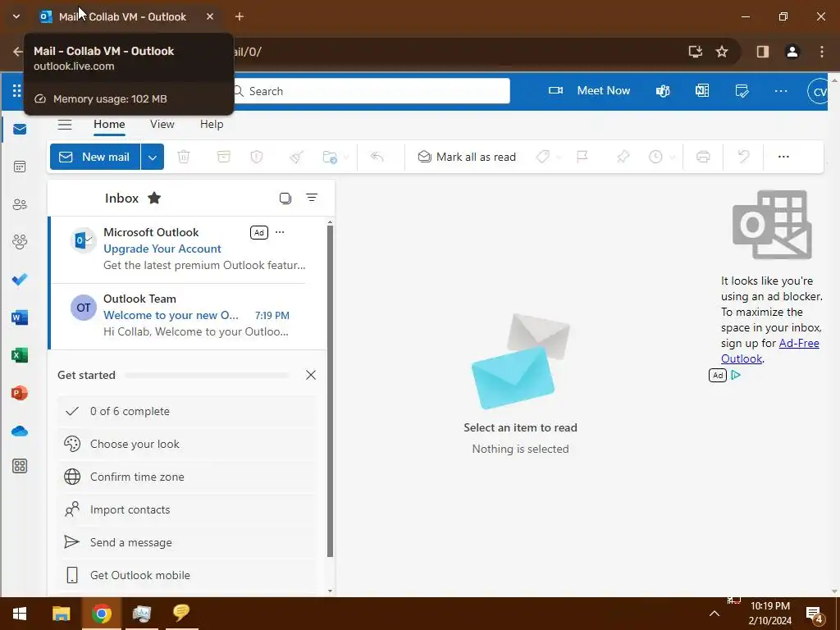This screenshot has height=630, width=840.
Task: Switch to the View ribbon tab
Action: click(x=162, y=125)
